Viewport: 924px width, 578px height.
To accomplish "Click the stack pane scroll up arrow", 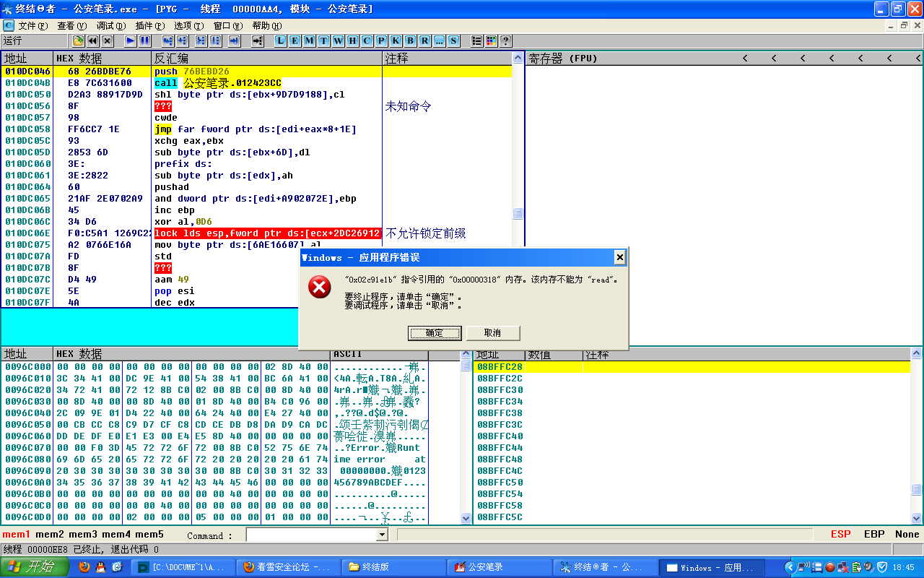I will coord(916,354).
